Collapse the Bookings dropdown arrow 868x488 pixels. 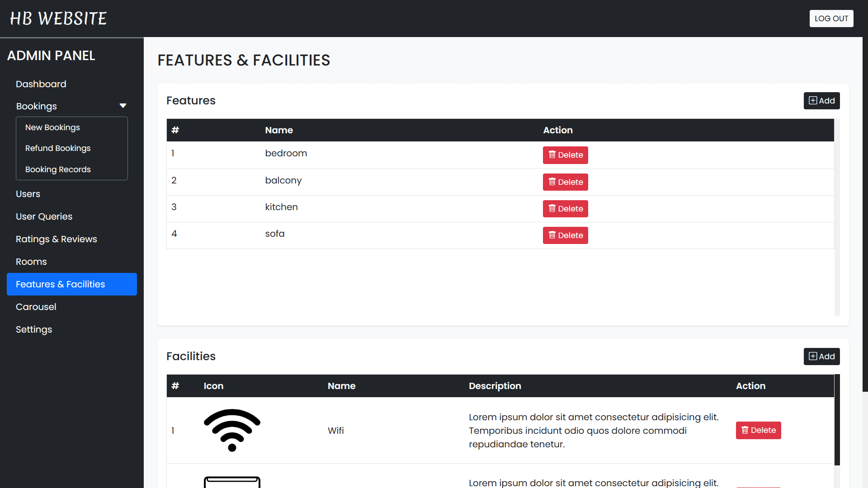click(123, 106)
